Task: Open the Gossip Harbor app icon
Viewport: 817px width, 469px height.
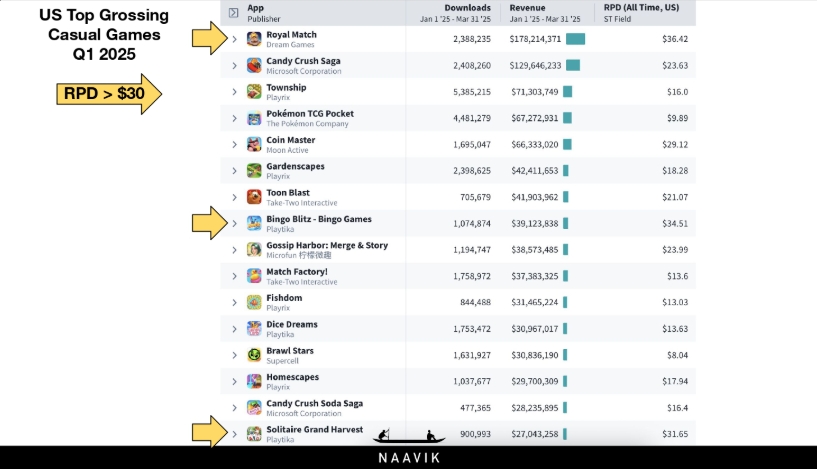Action: click(x=254, y=250)
